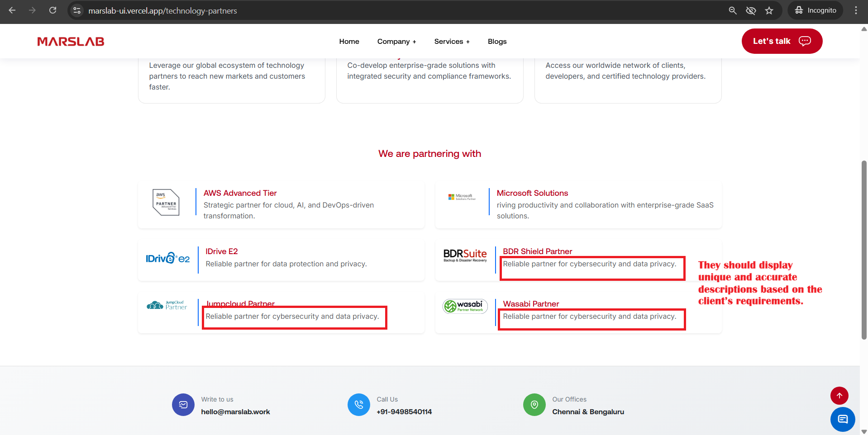Click the AWS Partner badge logo
The width and height of the screenshot is (868, 435).
point(166,202)
